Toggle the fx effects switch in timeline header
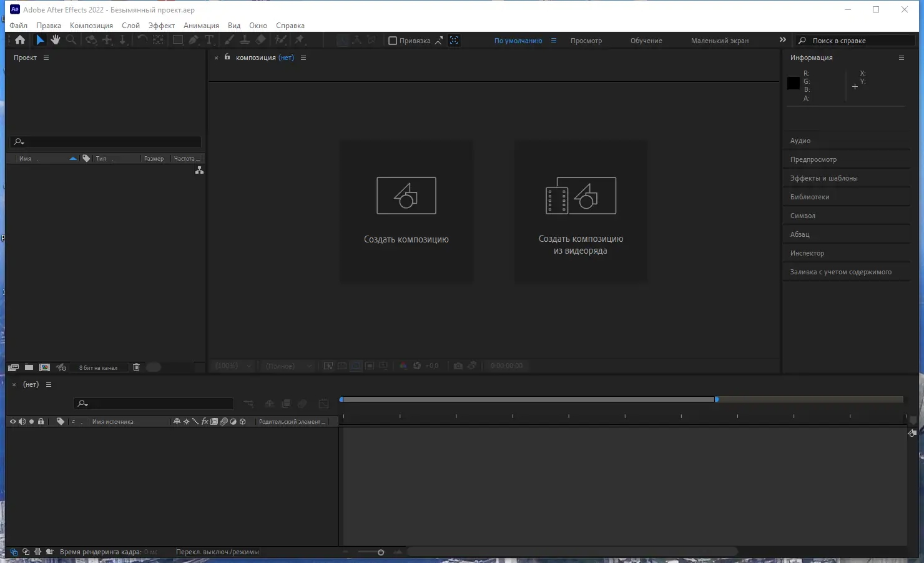The image size is (924, 563). click(x=205, y=422)
